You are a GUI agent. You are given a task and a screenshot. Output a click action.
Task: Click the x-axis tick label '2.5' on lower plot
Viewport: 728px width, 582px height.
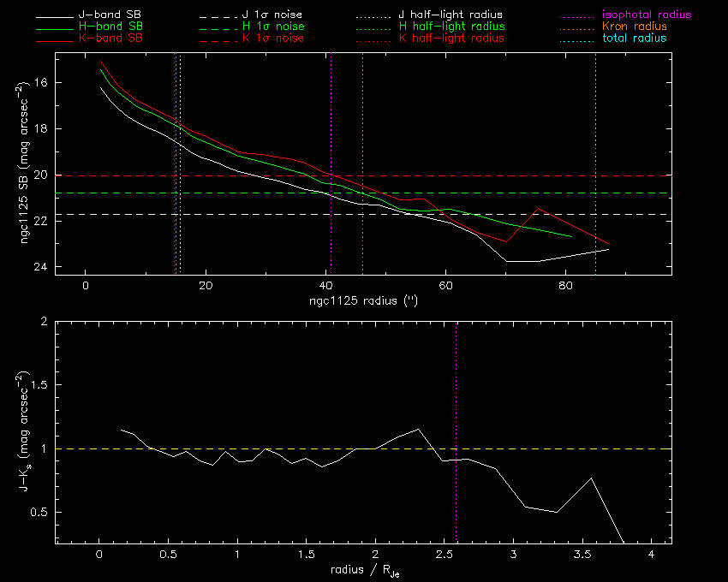click(445, 555)
